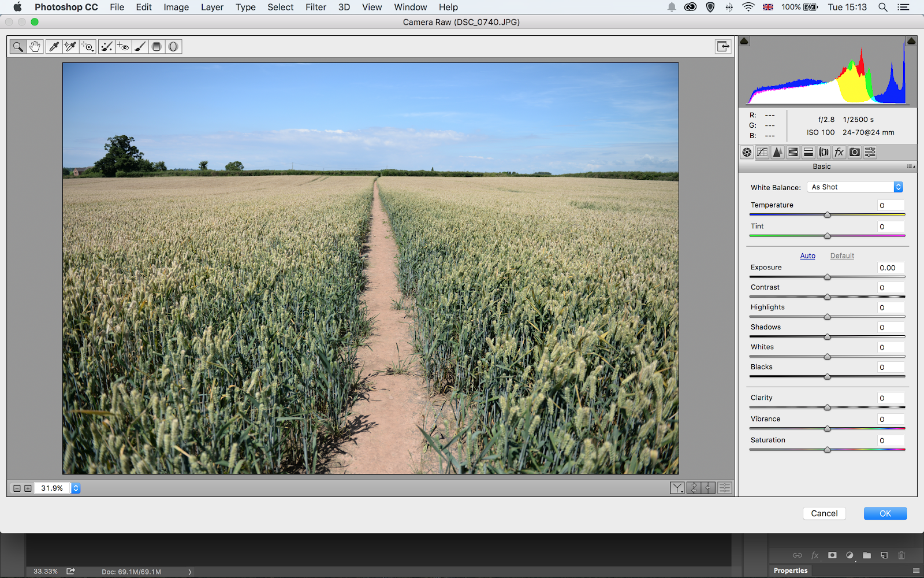Cancel the Camera Raw dialog

(x=824, y=513)
